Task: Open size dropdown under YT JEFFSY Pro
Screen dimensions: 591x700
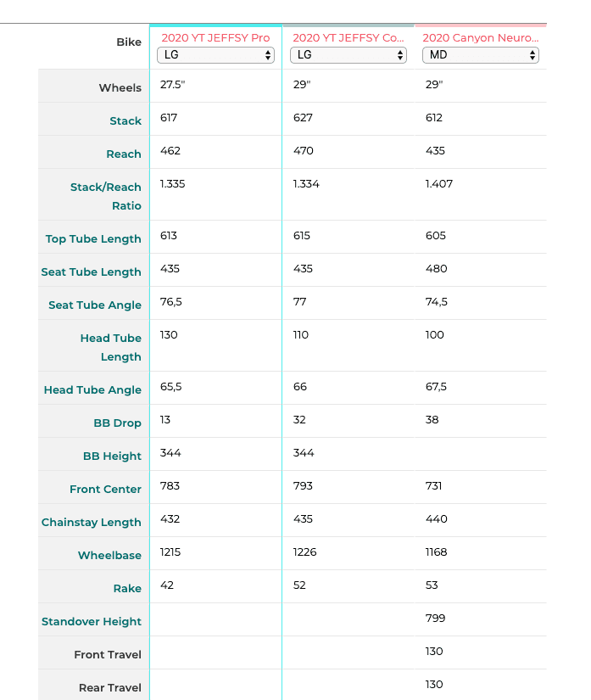Action: 215,55
